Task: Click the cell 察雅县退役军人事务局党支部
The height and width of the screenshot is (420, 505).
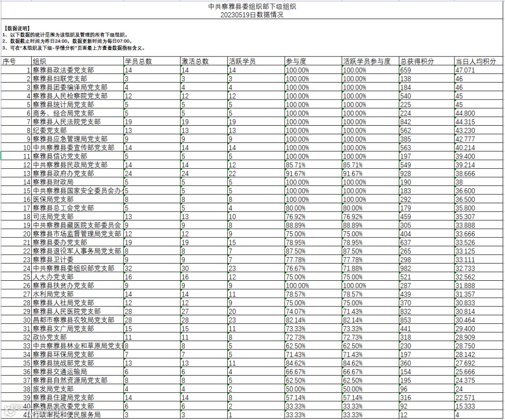Action: (78, 251)
